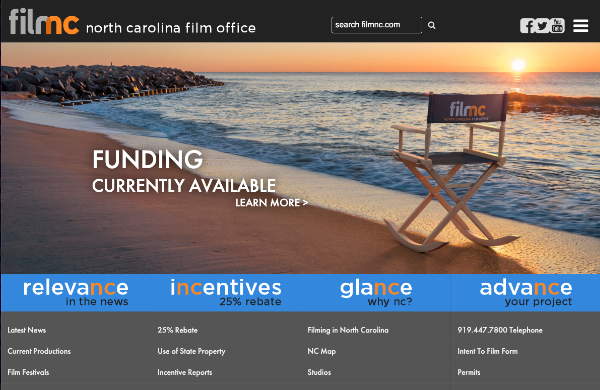Open the Twitter bird icon
The image size is (600, 390).
[x=542, y=26]
